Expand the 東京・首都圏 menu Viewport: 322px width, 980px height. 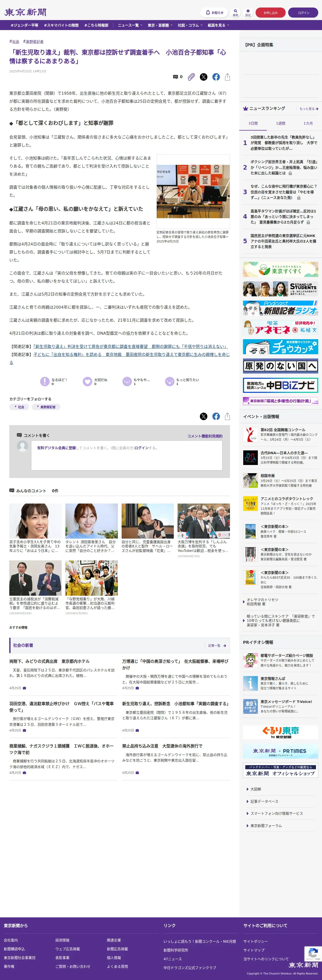(160, 25)
